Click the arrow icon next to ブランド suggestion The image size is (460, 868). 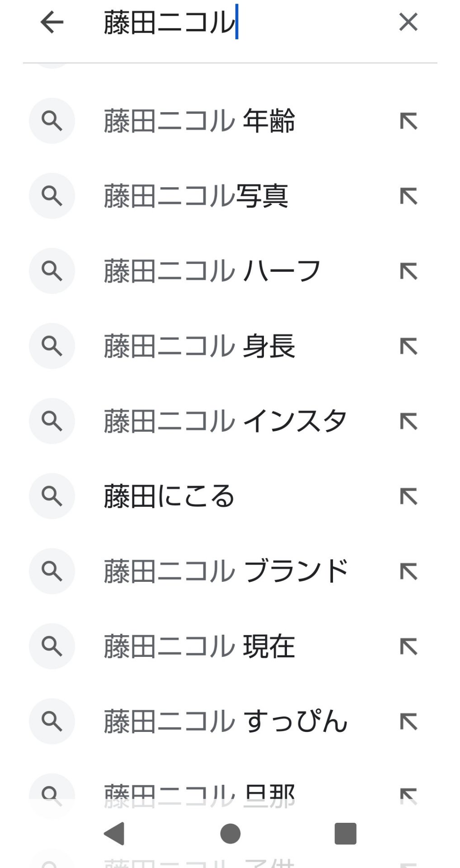click(x=408, y=571)
